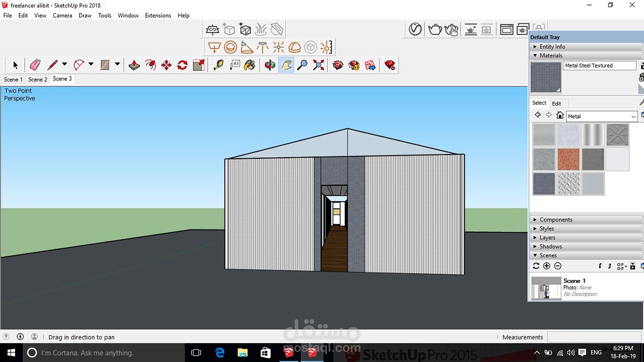Select the orange rust metal swatch
The image size is (644, 362).
[x=568, y=159]
